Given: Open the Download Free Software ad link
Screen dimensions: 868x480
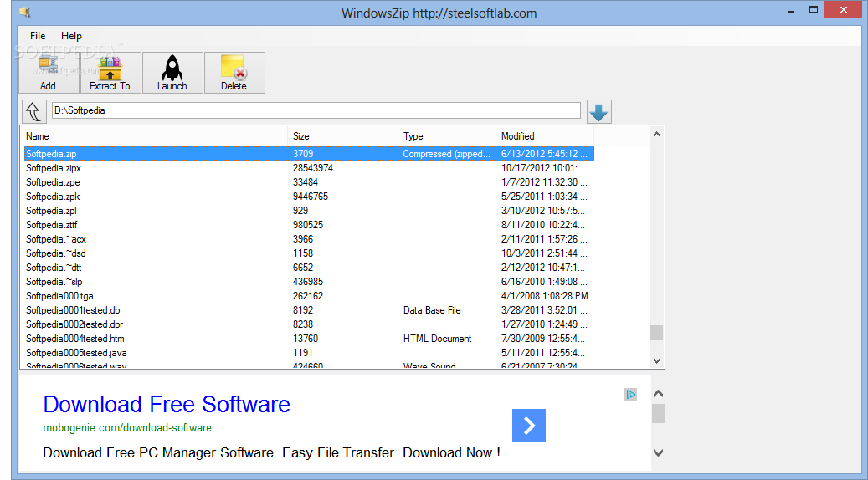Looking at the screenshot, I should click(167, 405).
